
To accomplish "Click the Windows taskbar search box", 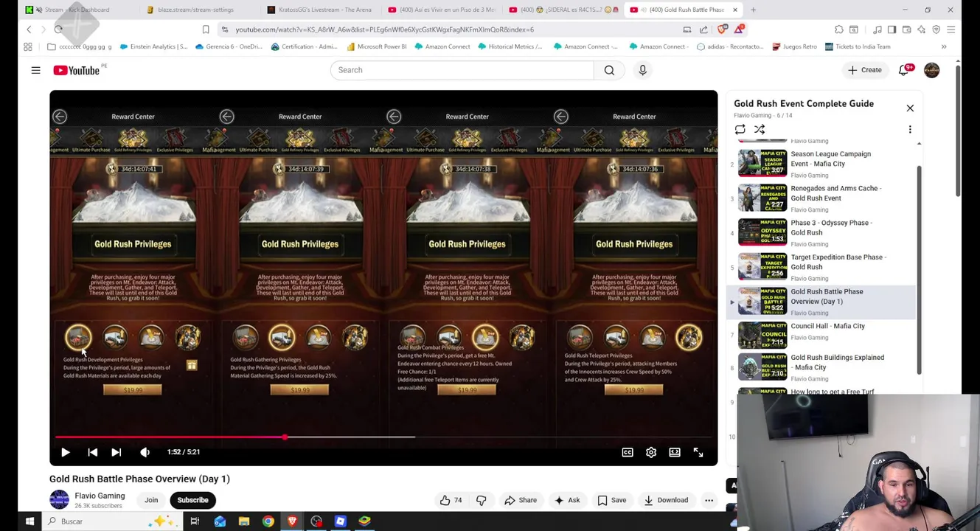I will pyautogui.click(x=111, y=521).
